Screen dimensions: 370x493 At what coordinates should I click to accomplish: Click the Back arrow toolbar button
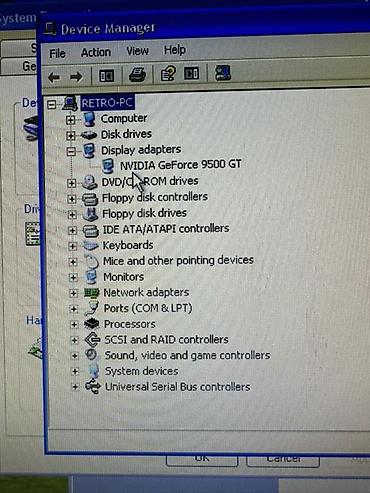click(x=54, y=77)
